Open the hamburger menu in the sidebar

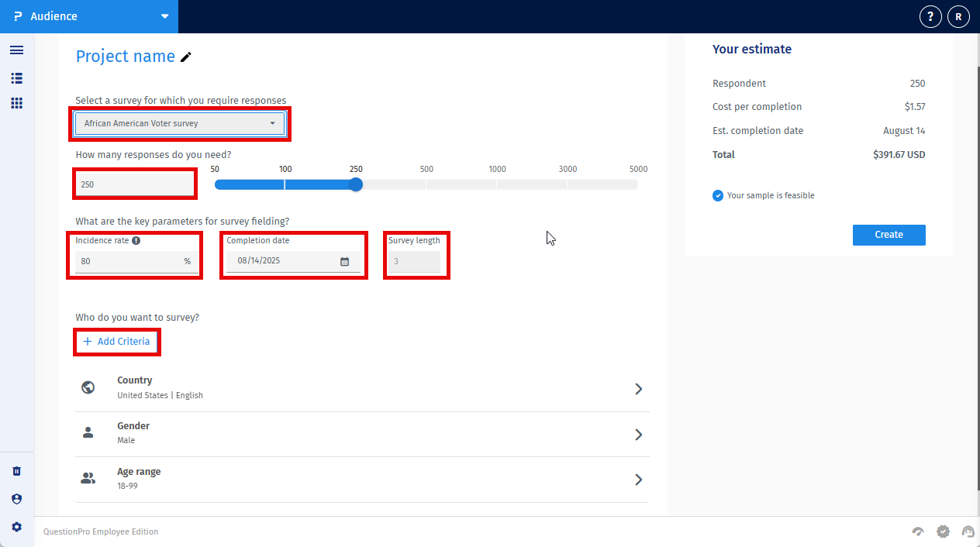pos(16,50)
